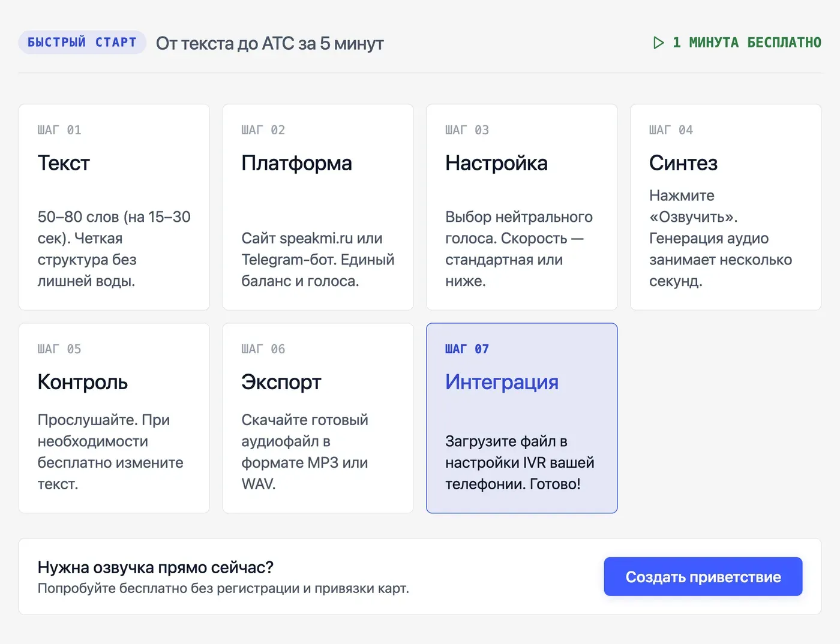
Task: Click the 'ШАГ 04' label
Action: (x=671, y=130)
